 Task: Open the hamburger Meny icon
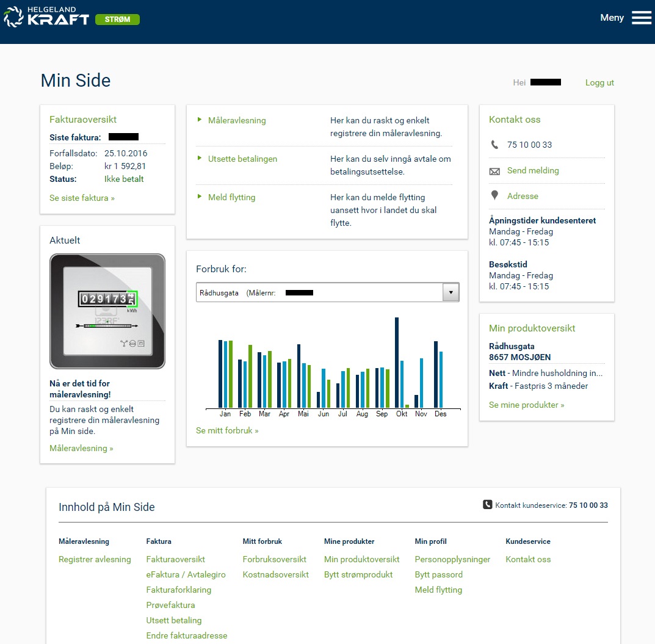[642, 18]
